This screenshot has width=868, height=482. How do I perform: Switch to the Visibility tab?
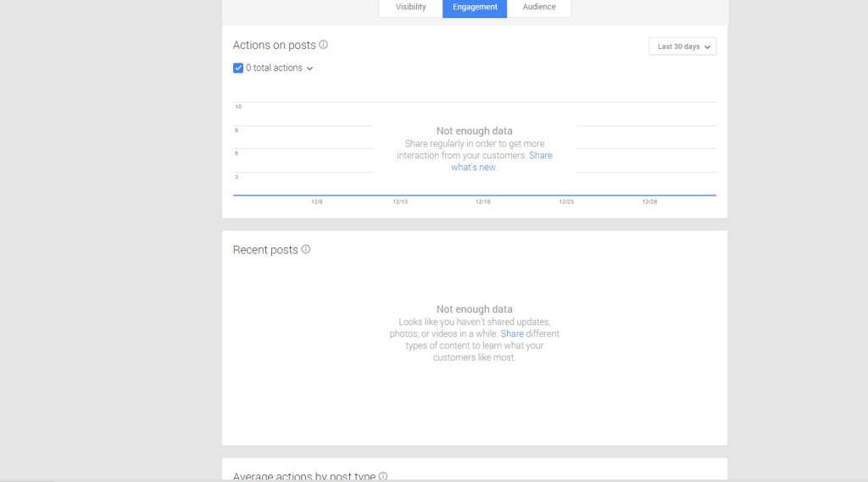point(410,8)
